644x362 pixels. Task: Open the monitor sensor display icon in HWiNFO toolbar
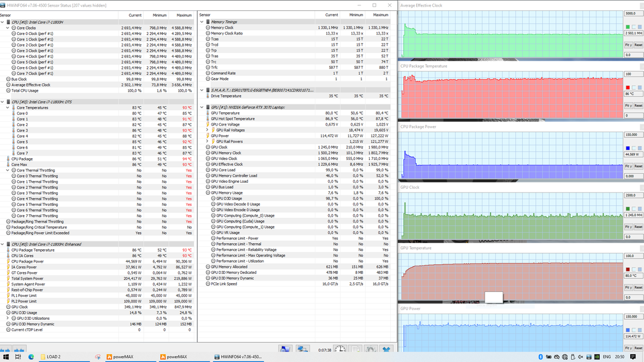tap(285, 349)
